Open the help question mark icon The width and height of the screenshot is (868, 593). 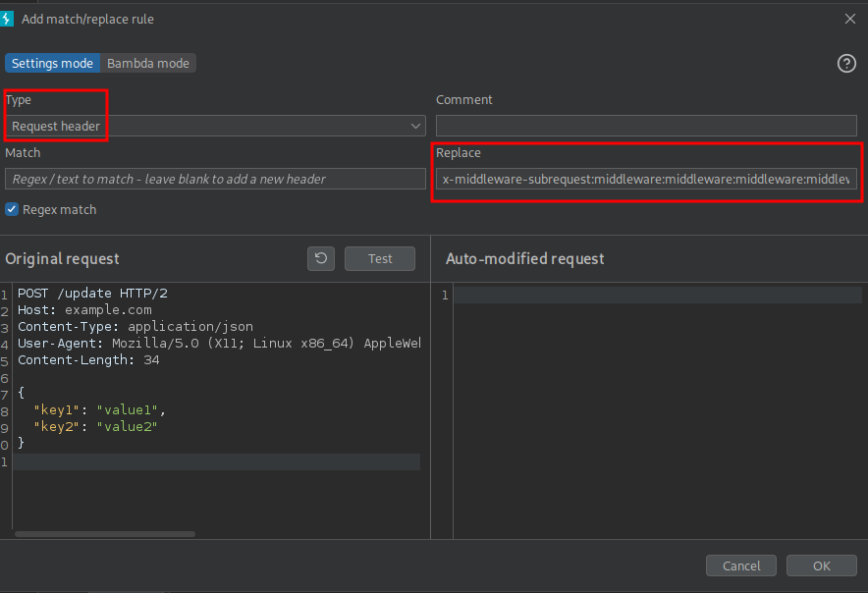pyautogui.click(x=846, y=63)
